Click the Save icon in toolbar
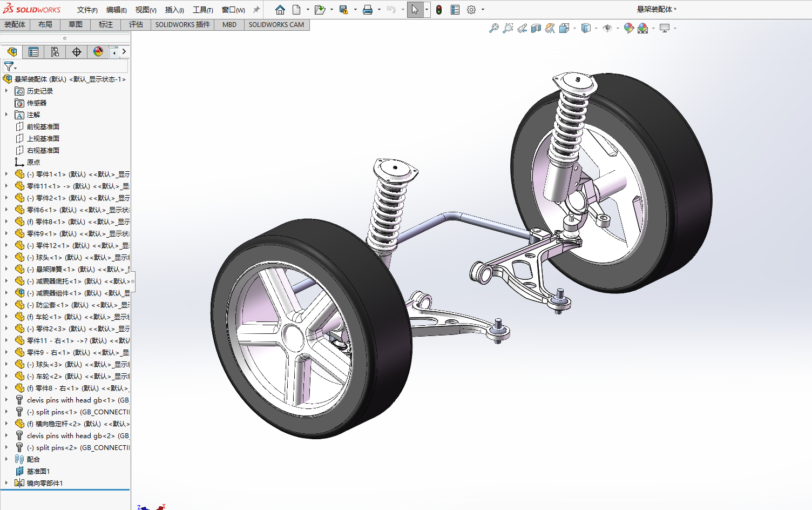This screenshot has width=812, height=510. (x=343, y=10)
